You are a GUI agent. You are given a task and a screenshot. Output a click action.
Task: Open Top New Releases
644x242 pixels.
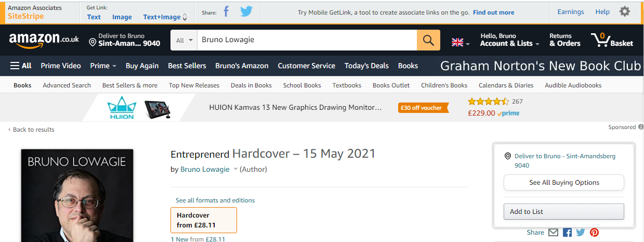click(194, 85)
